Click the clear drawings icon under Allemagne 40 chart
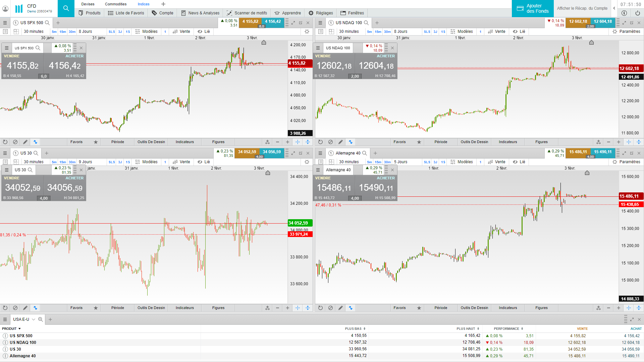Screen dimensions: 644x362 point(330,308)
